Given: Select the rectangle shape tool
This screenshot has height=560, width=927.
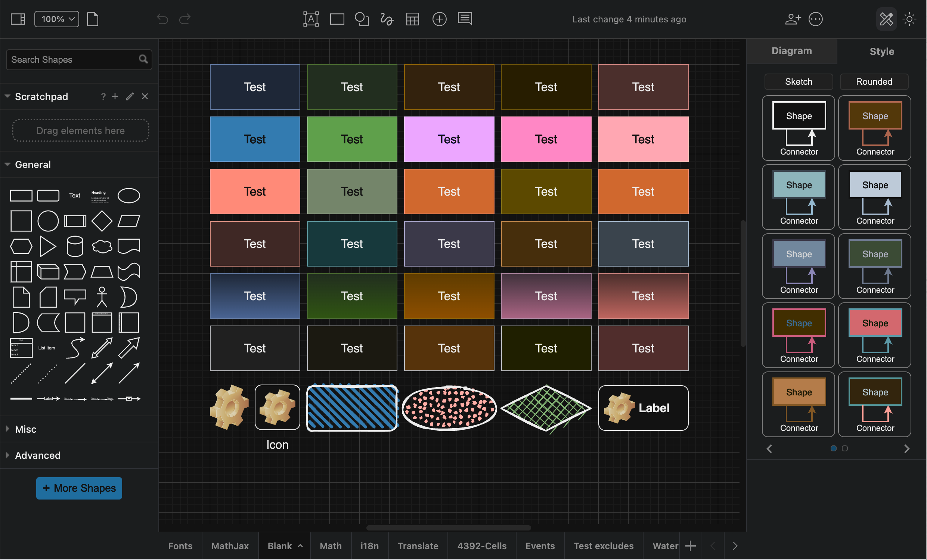Looking at the screenshot, I should 337,19.
